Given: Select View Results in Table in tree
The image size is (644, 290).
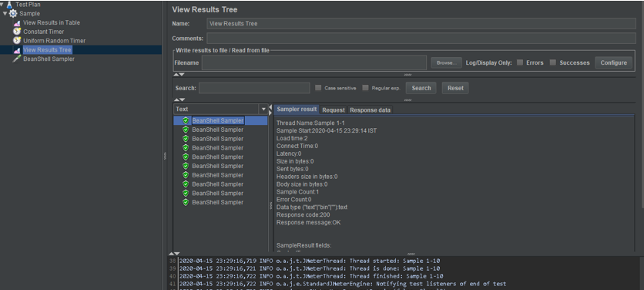Looking at the screenshot, I should (x=52, y=22).
